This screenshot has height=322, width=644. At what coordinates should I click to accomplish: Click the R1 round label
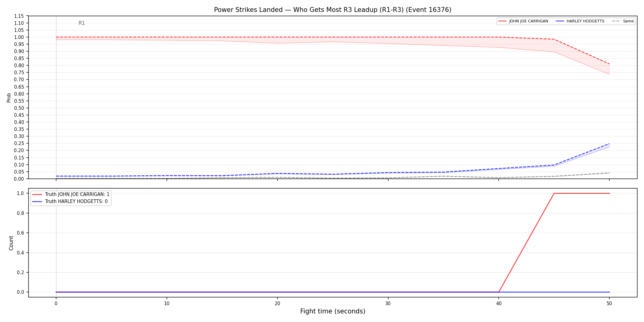coord(82,23)
